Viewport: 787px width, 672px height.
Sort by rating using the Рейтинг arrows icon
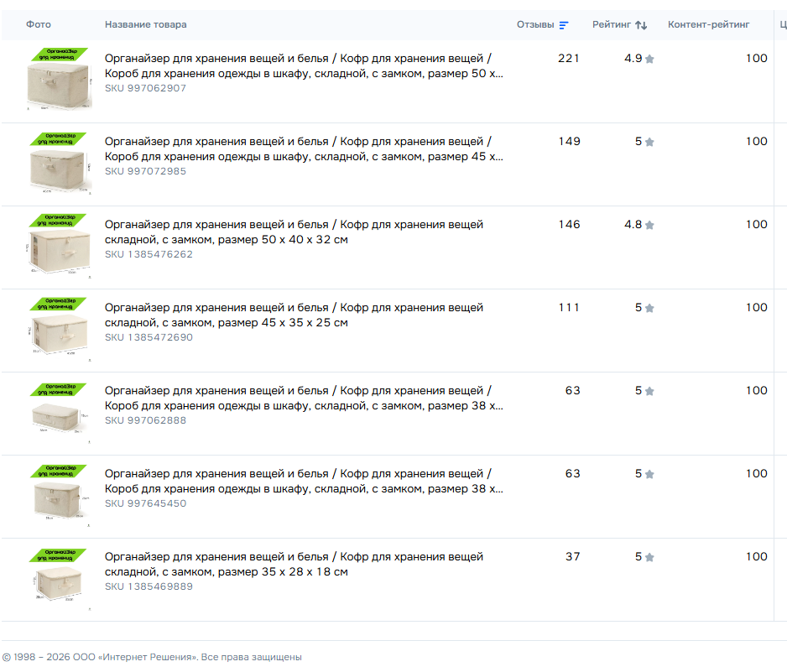point(641,25)
